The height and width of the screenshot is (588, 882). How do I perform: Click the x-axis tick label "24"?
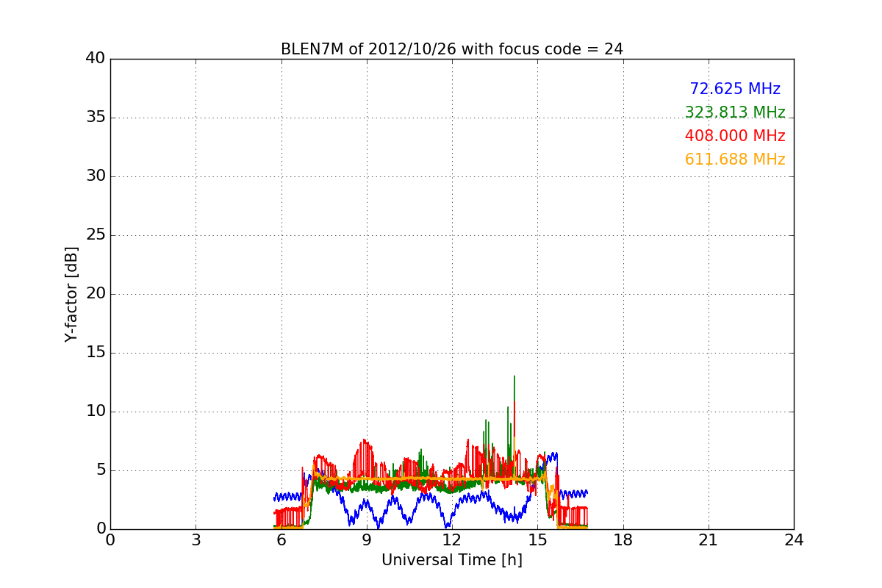(794, 539)
